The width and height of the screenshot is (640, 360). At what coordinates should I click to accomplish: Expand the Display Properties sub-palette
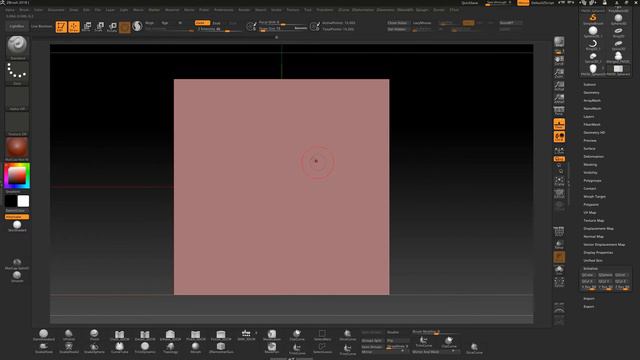pos(598,252)
